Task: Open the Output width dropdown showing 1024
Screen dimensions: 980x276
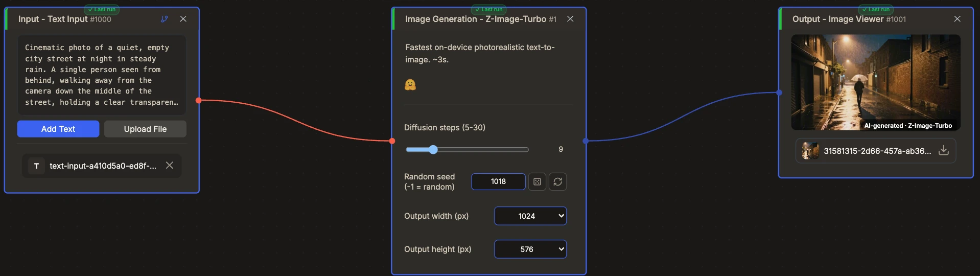Action: [530, 216]
